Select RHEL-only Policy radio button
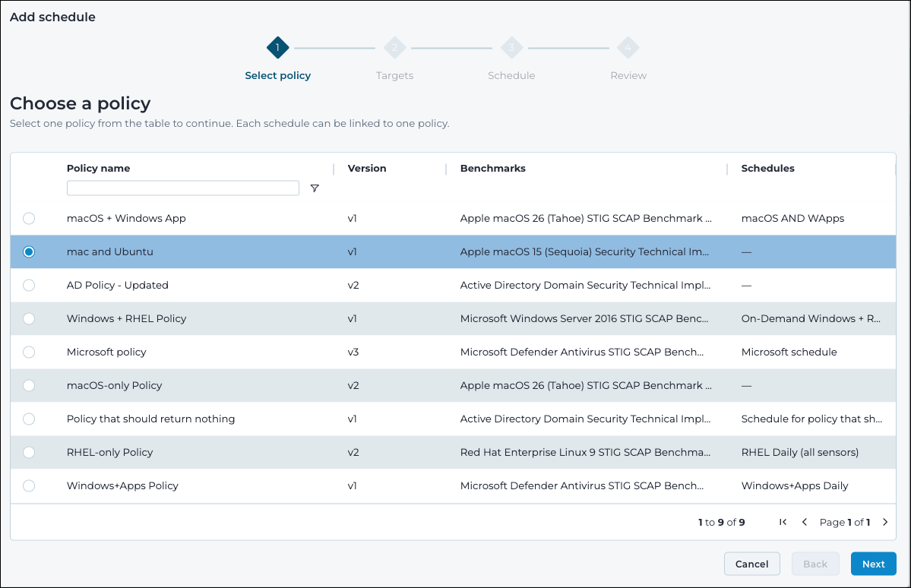The height and width of the screenshot is (588, 911). tap(28, 452)
